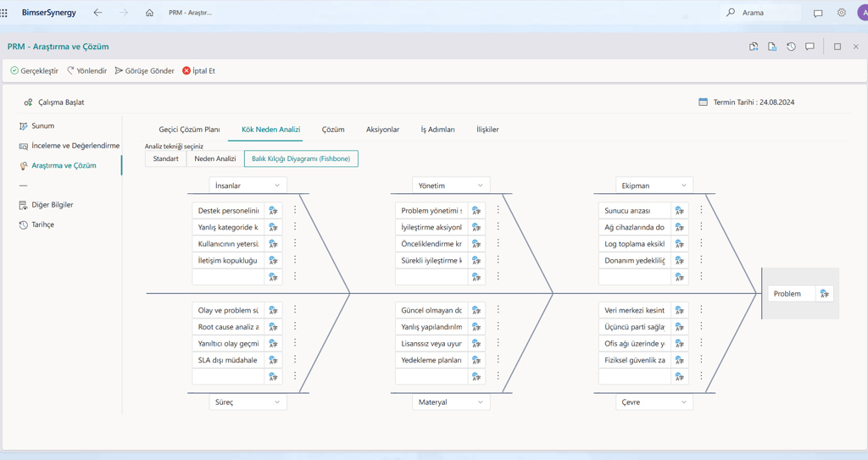Click the history clock icon in panel header
The image size is (868, 460).
click(791, 47)
